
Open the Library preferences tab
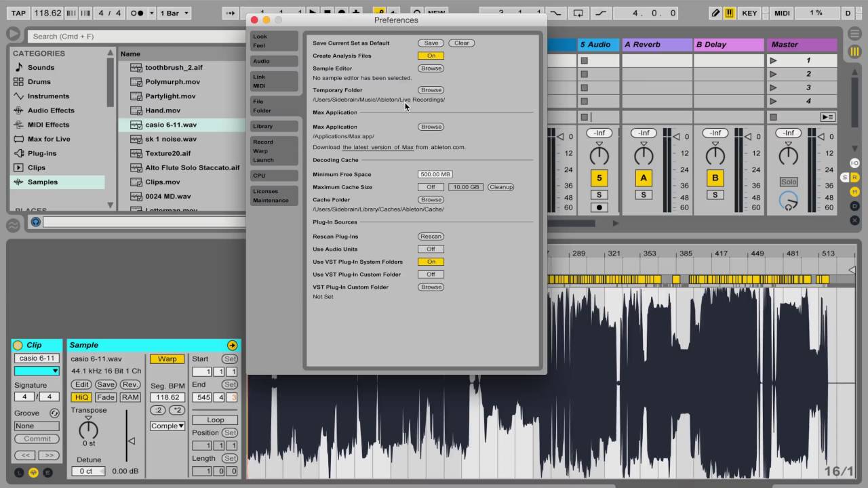tap(273, 126)
